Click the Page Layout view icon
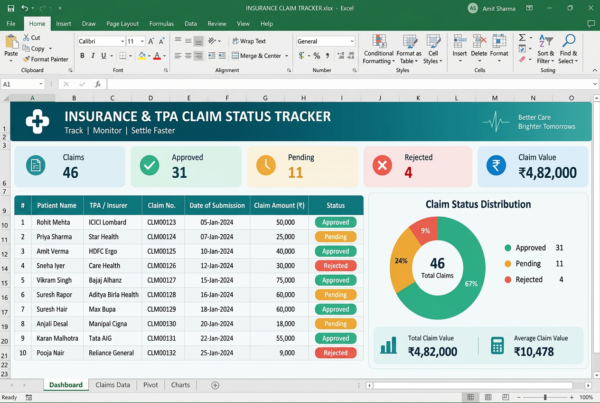Screen dimensions: 600x403 [488, 397]
